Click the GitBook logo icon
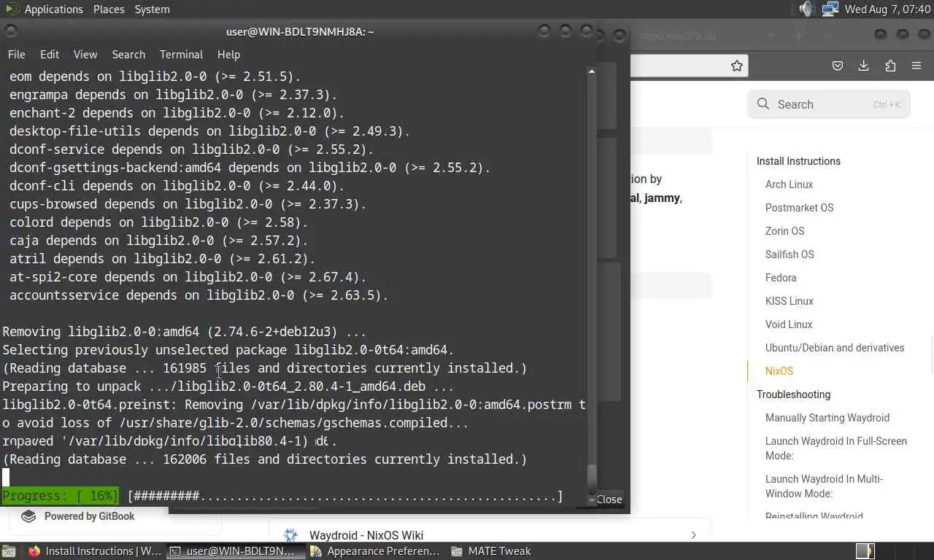Screen dimensions: 934x560 28,516
